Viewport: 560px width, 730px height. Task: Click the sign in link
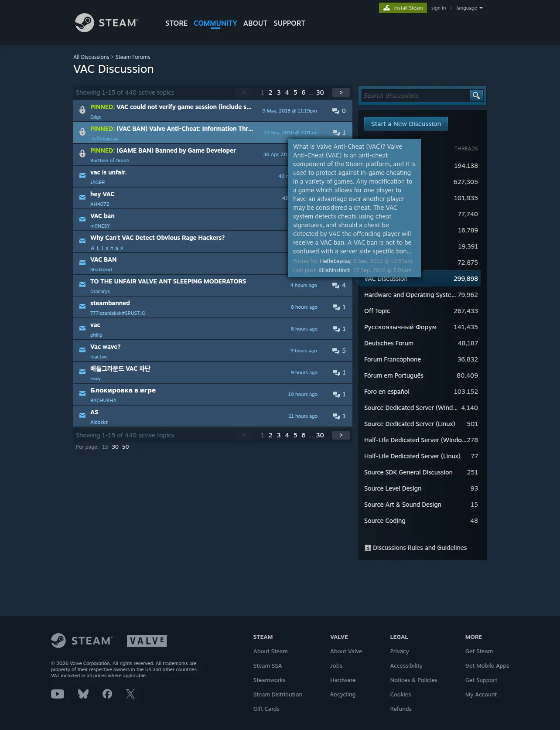coord(438,8)
